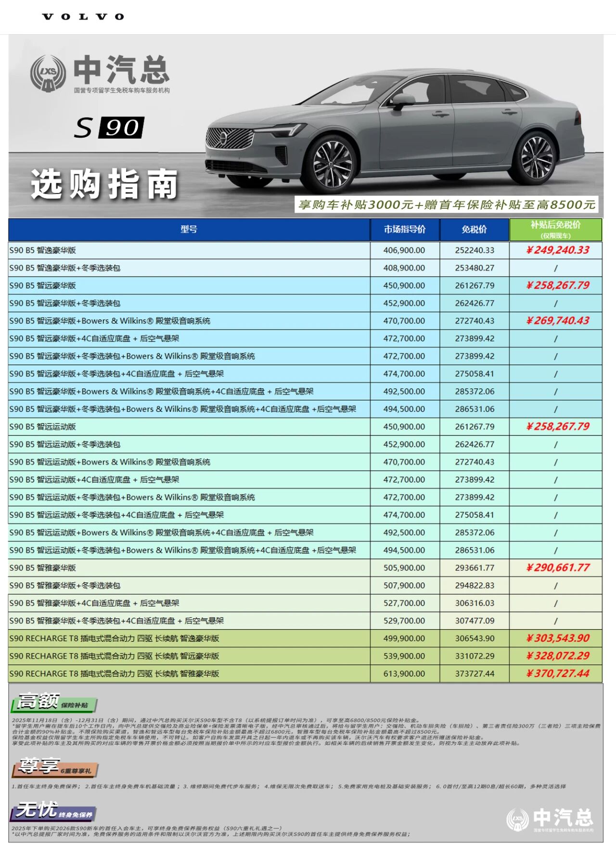Select the 型号 column header

tap(189, 230)
